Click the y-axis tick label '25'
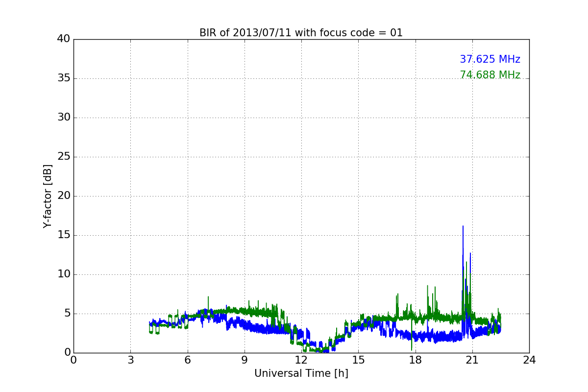 63,157
